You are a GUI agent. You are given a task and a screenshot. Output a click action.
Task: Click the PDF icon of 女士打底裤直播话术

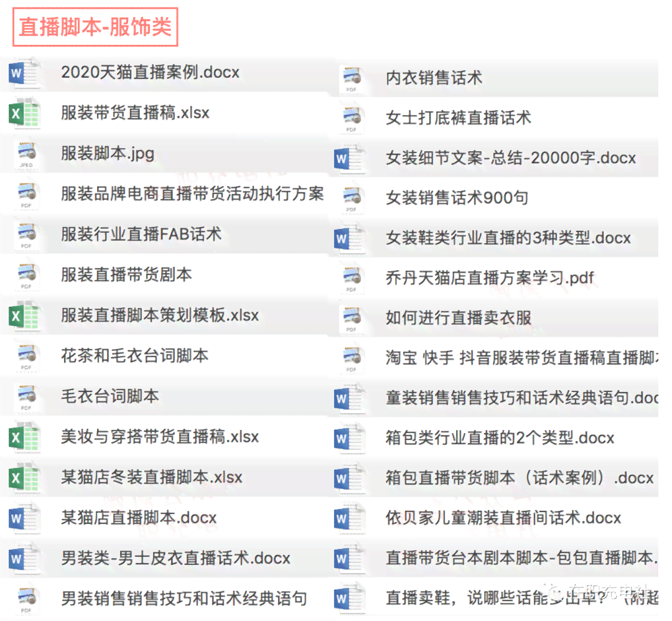coord(352,119)
